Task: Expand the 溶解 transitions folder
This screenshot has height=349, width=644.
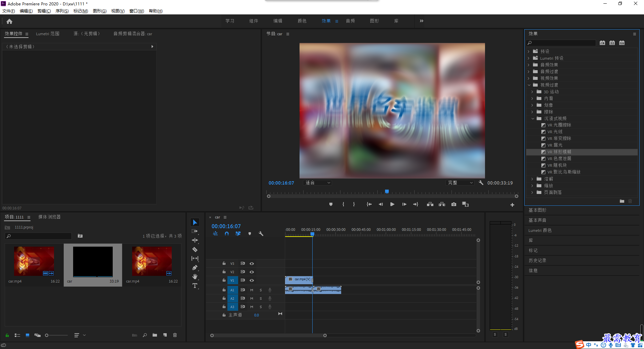Action: click(x=532, y=179)
